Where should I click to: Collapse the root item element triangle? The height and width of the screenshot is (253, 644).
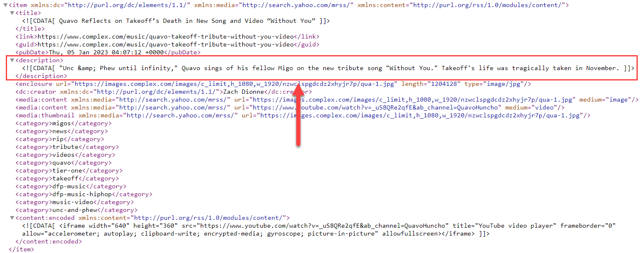(5, 5)
